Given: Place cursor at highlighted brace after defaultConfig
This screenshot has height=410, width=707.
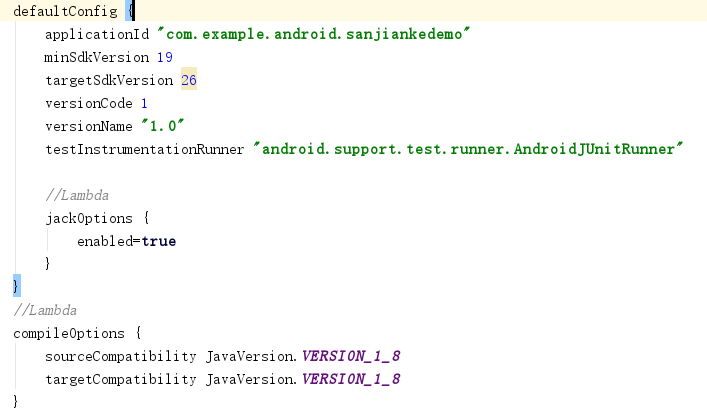Looking at the screenshot, I should [131, 10].
